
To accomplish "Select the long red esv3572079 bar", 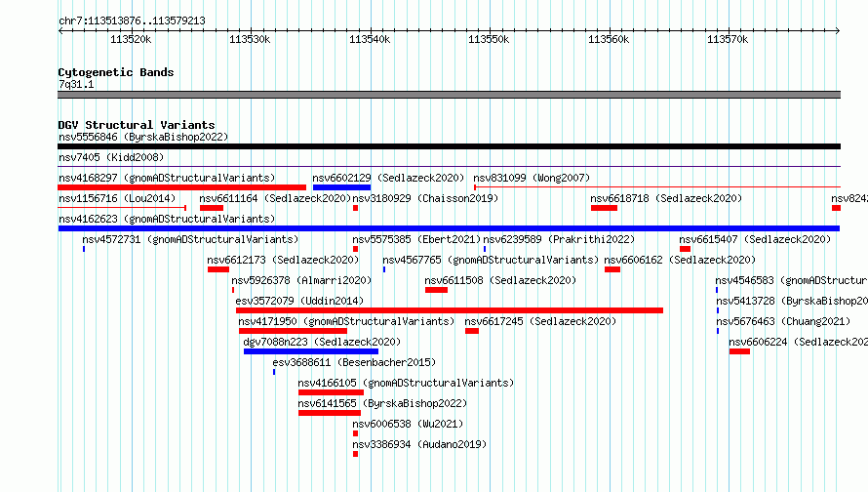I will [x=450, y=310].
